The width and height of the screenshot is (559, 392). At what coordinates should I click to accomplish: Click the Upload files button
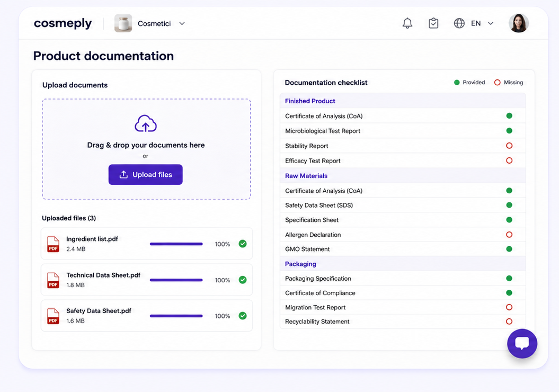pyautogui.click(x=146, y=175)
